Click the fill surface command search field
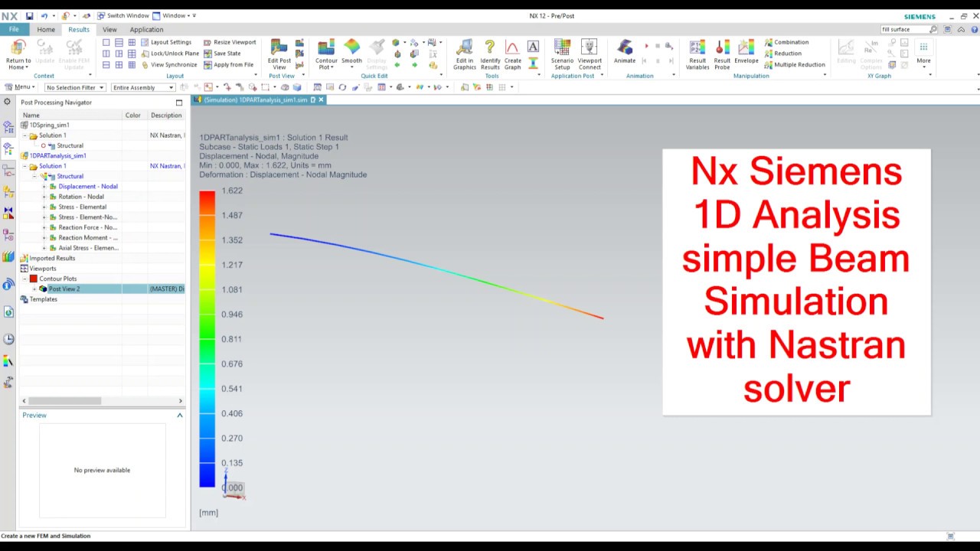Image resolution: width=980 pixels, height=551 pixels. (x=904, y=29)
